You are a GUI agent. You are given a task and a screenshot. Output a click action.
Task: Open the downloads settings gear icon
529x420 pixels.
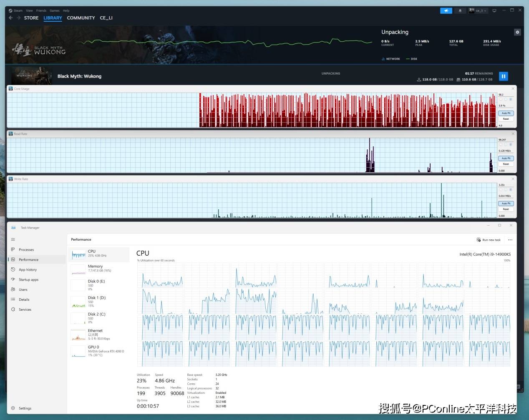pos(517,32)
